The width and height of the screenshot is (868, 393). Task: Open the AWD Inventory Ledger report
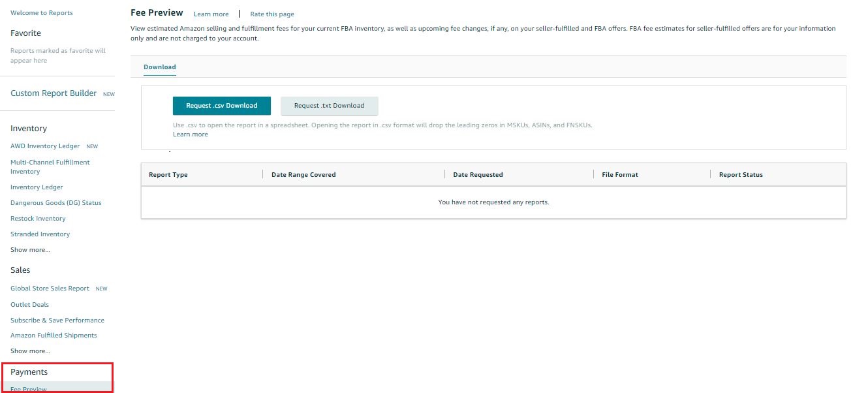[45, 146]
